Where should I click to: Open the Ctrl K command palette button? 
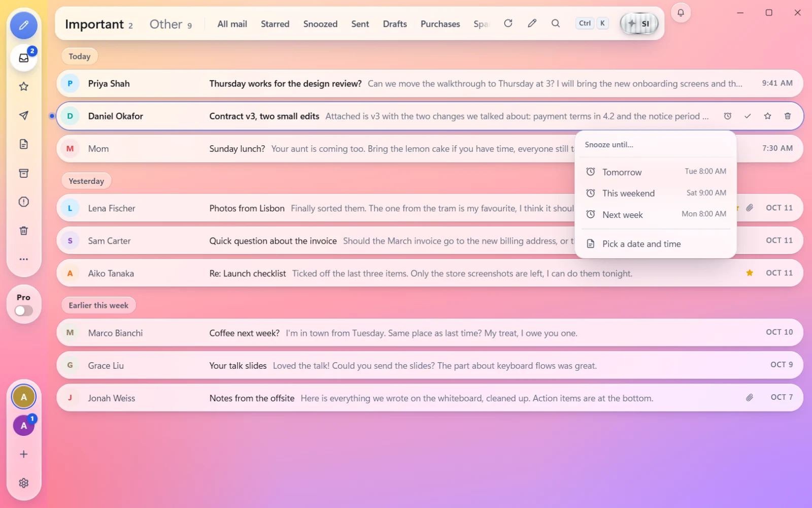[592, 23]
